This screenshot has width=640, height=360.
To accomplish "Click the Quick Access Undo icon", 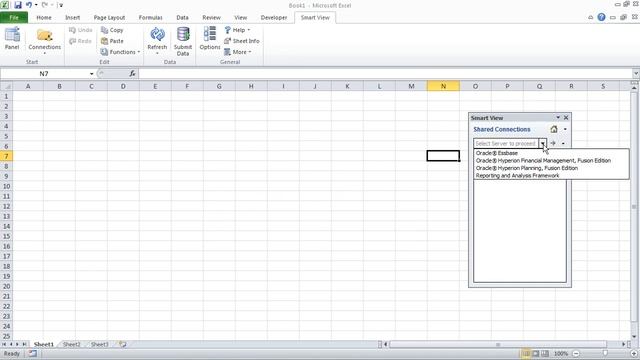I will point(29,5).
